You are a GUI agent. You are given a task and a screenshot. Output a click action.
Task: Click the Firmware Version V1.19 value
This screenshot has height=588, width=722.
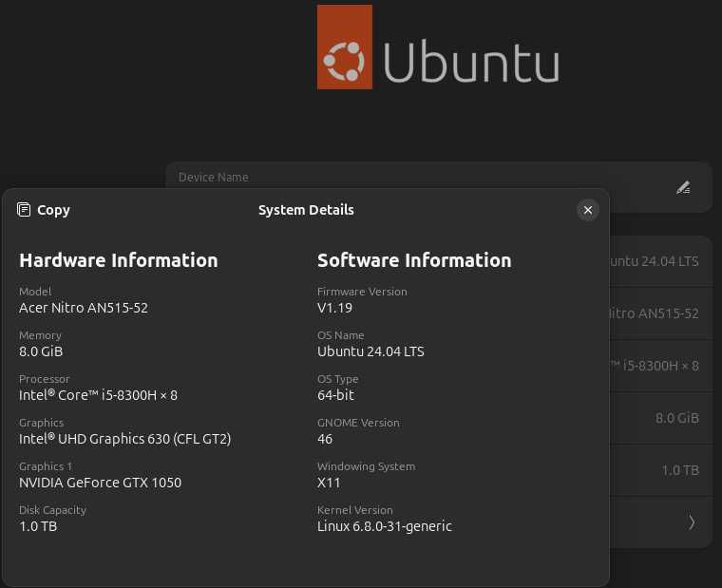tap(334, 308)
